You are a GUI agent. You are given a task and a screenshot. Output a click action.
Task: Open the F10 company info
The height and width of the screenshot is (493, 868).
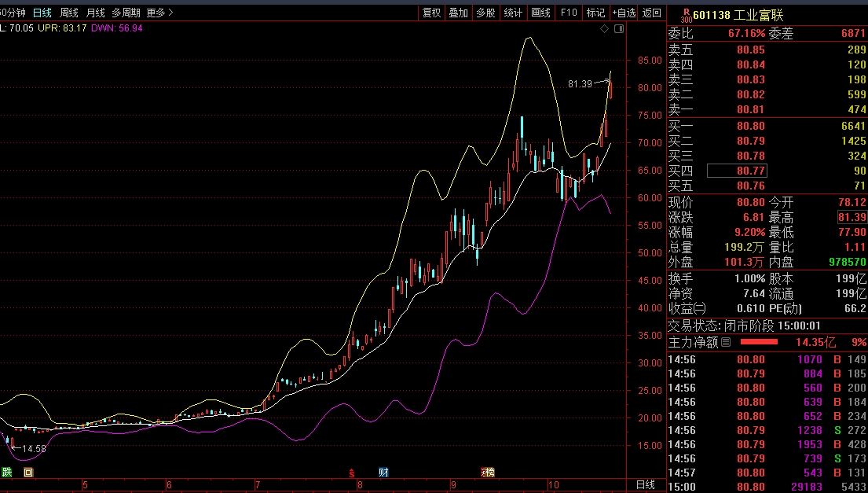click(x=569, y=13)
